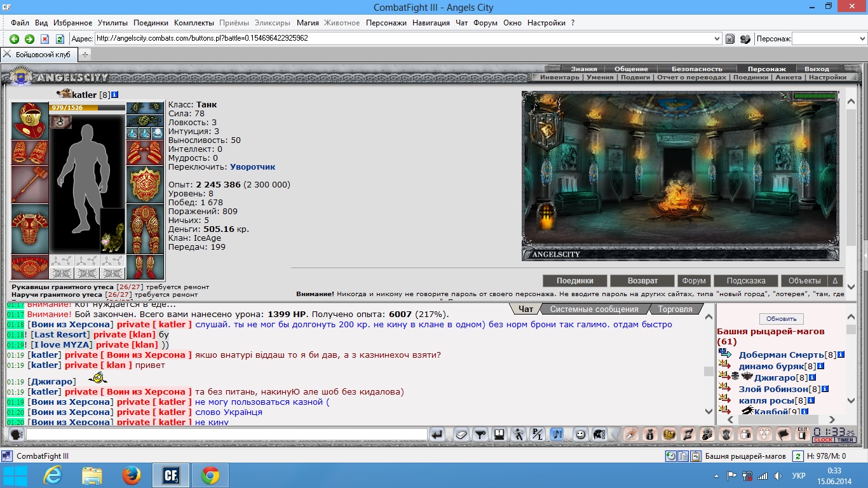This screenshot has width=868, height=488.
Task: Select the equipped red chest armor slot
Action: tap(30, 229)
